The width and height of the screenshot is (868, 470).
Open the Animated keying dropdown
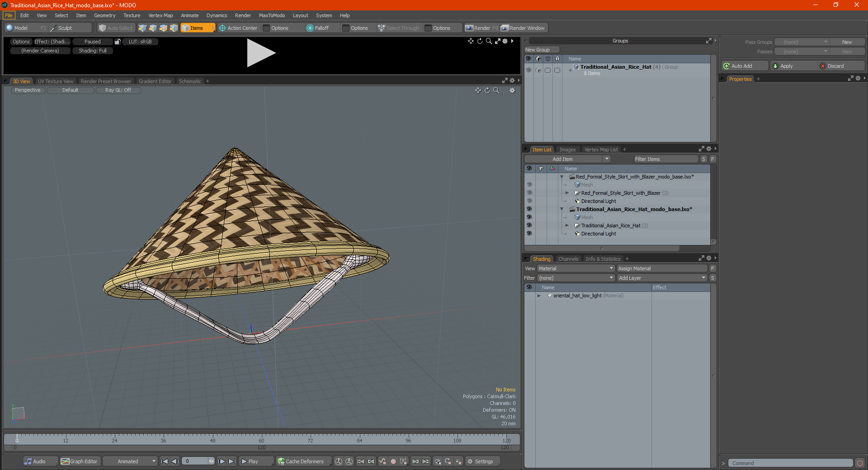click(130, 461)
